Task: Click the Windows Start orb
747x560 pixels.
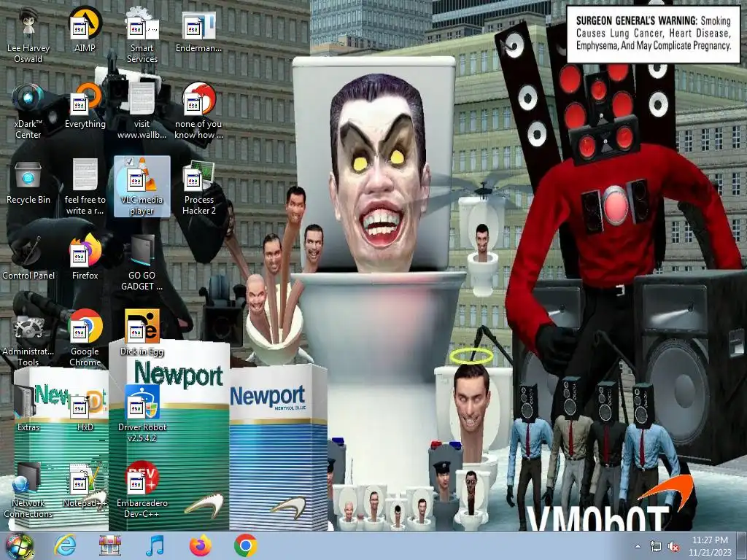Action: coord(20,545)
